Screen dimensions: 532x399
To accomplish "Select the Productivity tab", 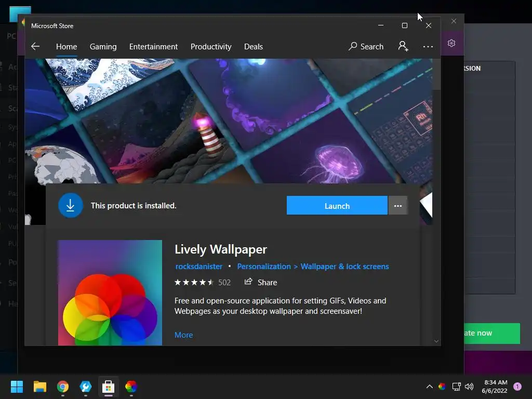I will 211,46.
